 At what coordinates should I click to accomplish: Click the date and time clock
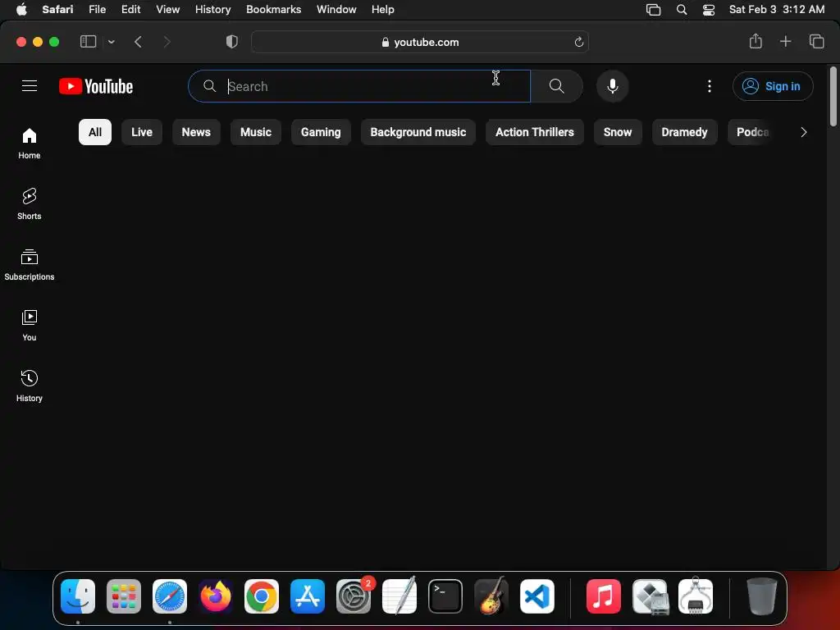(x=776, y=10)
